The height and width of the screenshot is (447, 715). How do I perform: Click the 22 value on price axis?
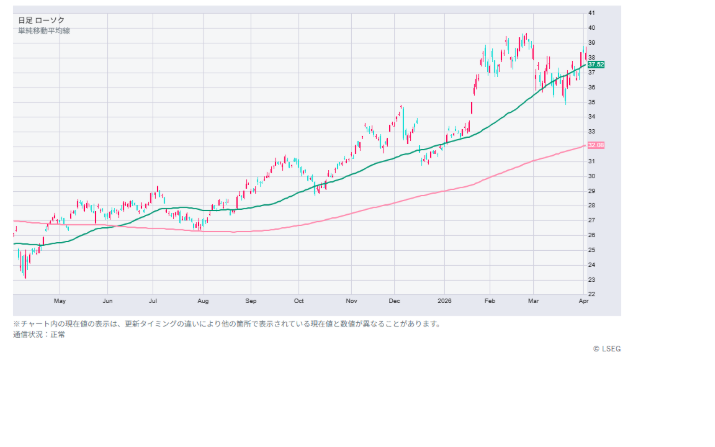coord(592,294)
